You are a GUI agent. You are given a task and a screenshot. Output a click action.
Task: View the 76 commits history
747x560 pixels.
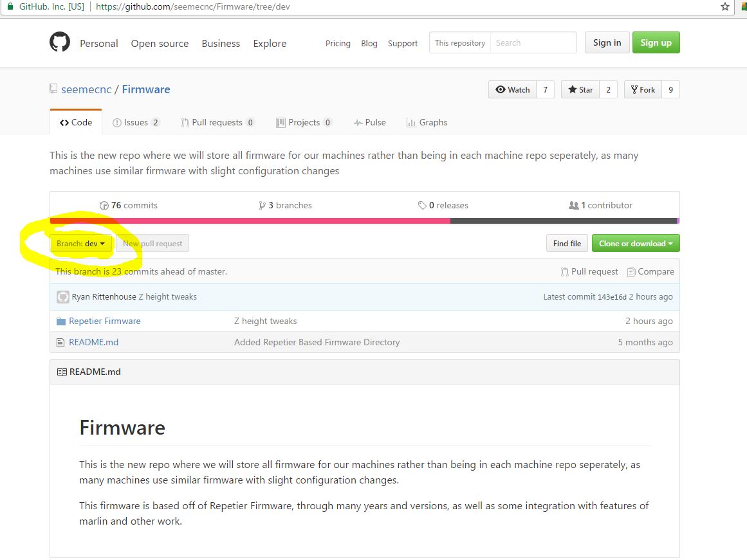point(129,205)
